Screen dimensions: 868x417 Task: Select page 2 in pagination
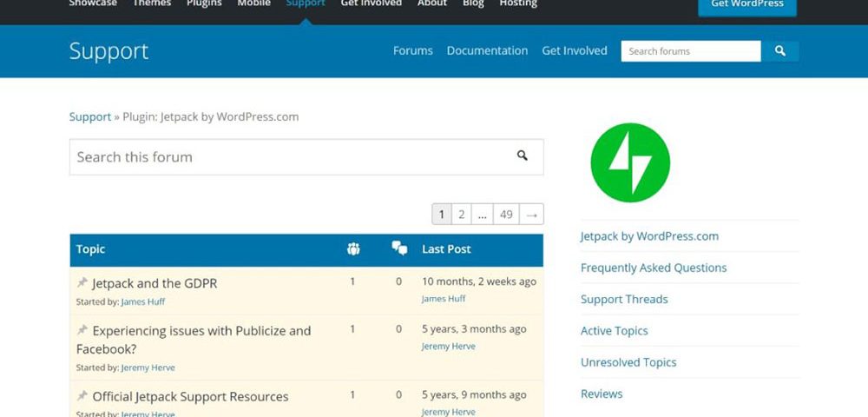pyautogui.click(x=462, y=215)
